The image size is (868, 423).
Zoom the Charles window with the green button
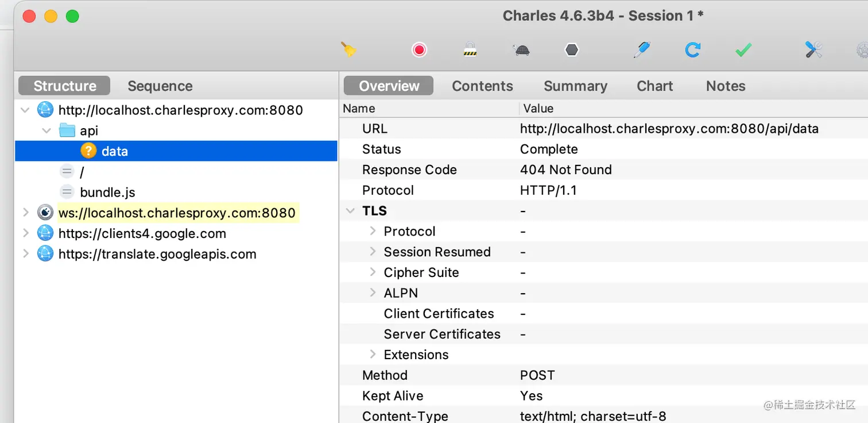tap(72, 16)
